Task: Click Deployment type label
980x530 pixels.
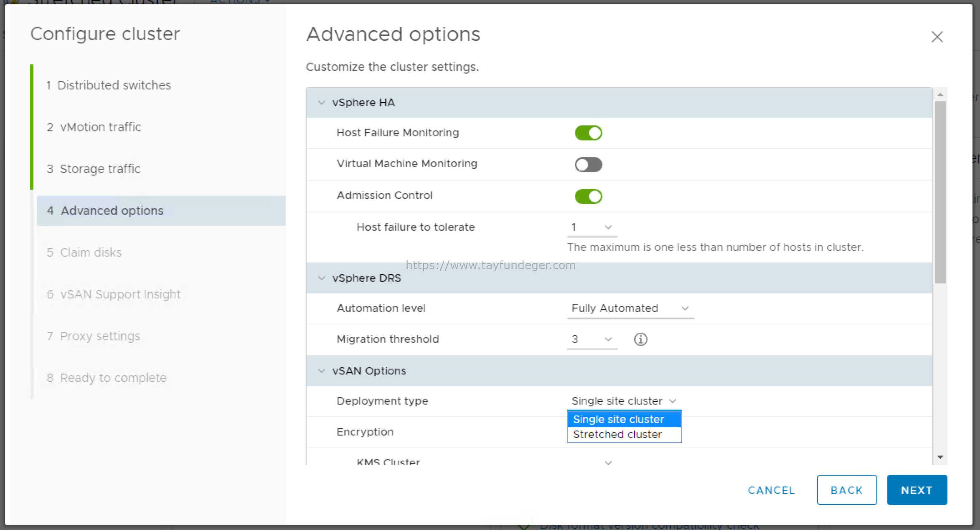Action: (x=382, y=401)
